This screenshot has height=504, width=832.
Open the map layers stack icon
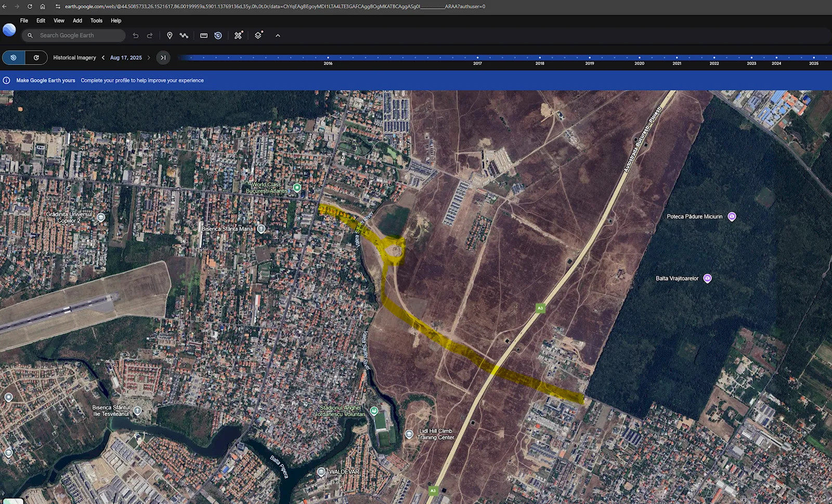258,35
